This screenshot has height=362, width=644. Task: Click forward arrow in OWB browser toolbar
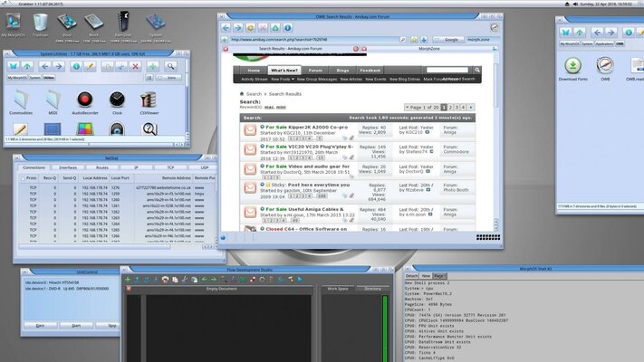[238, 28]
